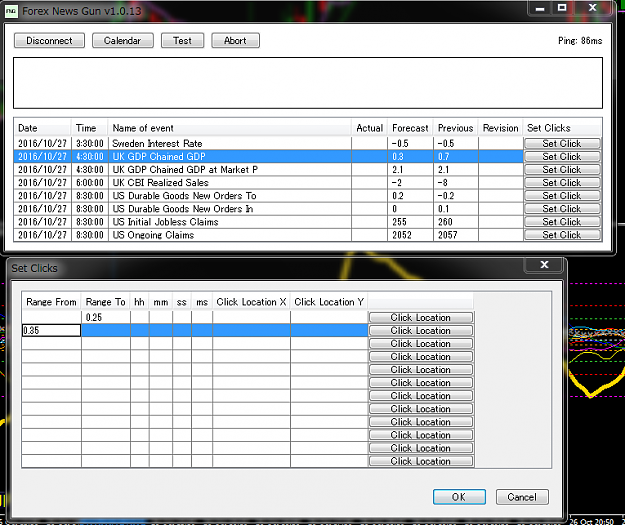Click the last Click Location button in the grid

[421, 461]
